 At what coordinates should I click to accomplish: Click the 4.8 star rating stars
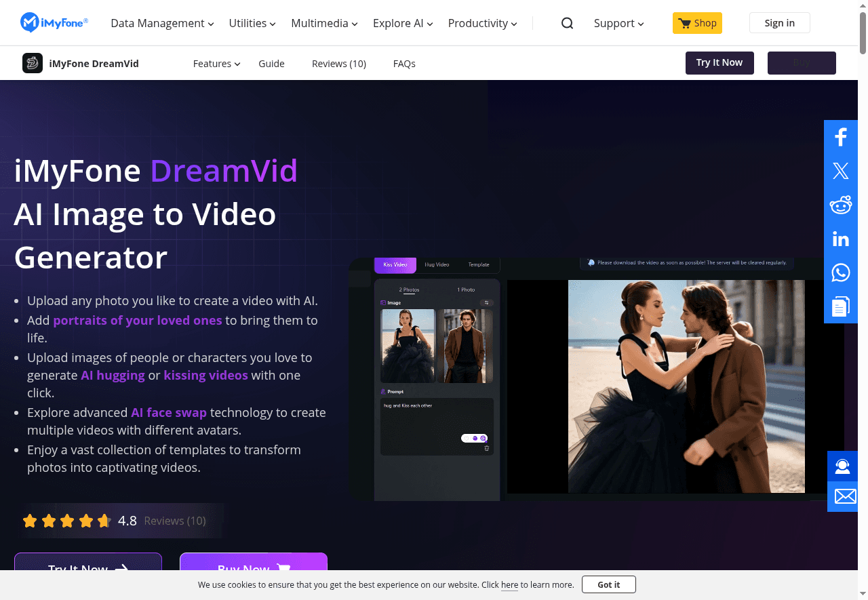(x=67, y=520)
